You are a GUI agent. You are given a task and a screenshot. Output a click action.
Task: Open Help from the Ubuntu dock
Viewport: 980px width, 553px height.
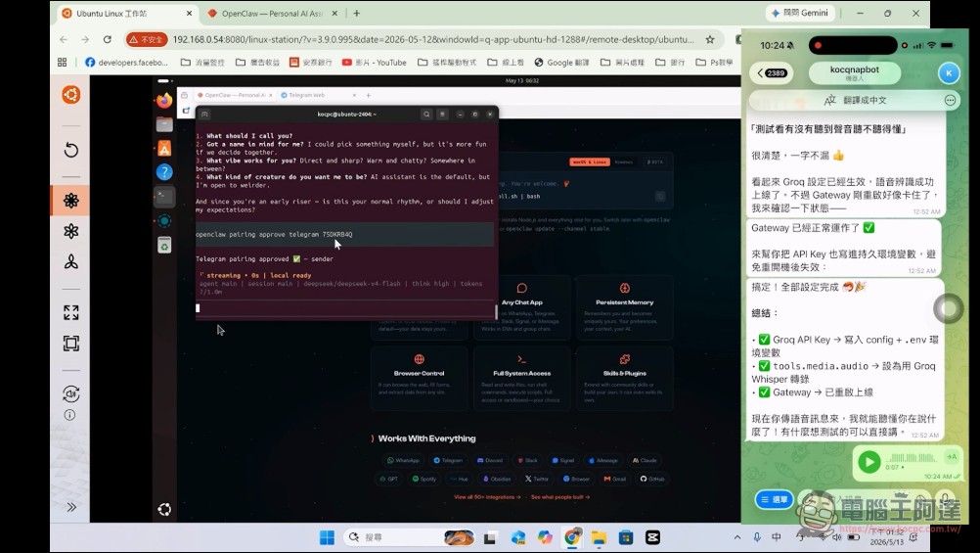pos(164,172)
